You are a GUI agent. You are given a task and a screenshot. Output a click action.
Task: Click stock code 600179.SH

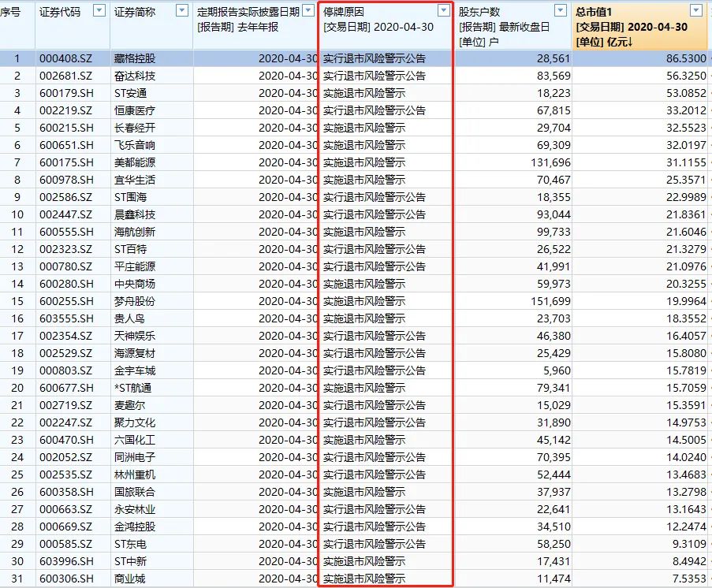[x=66, y=93]
